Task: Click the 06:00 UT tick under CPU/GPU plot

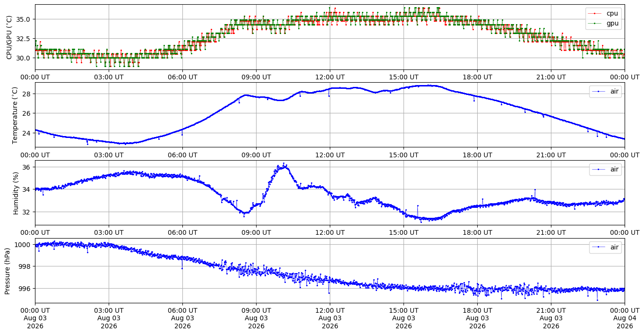Action: coord(182,77)
